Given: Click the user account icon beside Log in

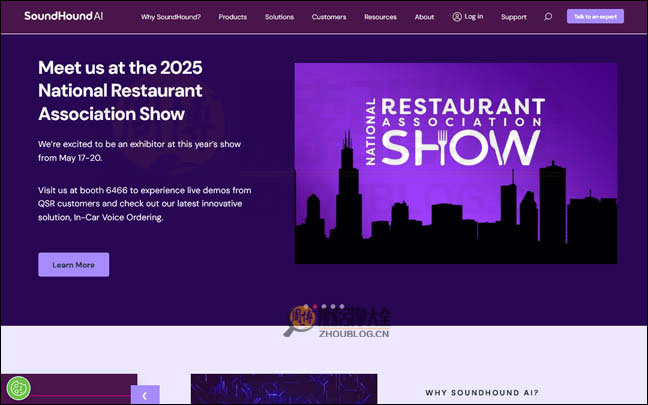Looking at the screenshot, I should click(457, 17).
